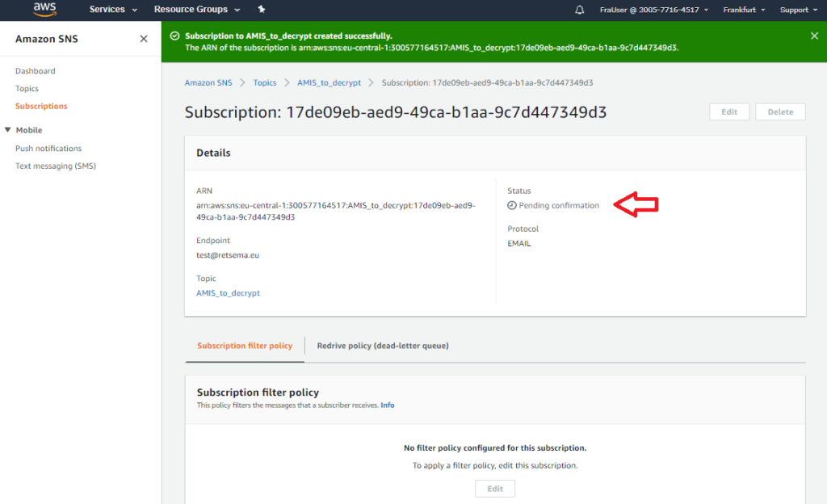This screenshot has width=827, height=504.
Task: Click the Delete subscription button
Action: point(780,112)
